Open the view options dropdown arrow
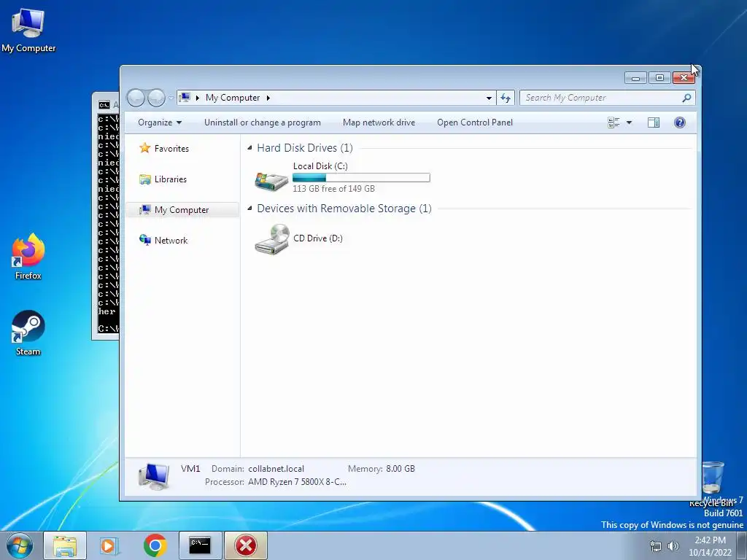Image resolution: width=747 pixels, height=560 pixels. coord(629,122)
